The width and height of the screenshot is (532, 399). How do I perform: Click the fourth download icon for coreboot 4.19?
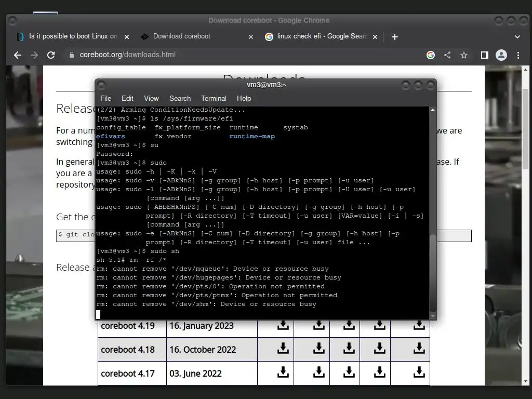pos(379,325)
